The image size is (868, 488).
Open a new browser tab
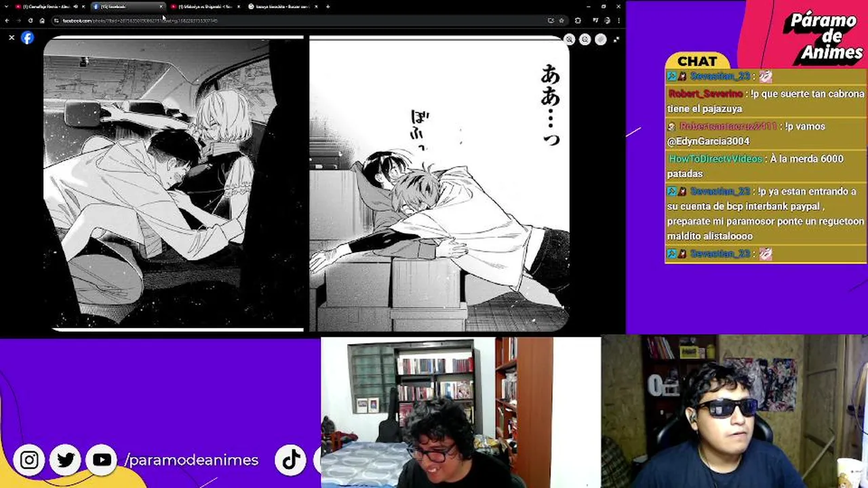coord(328,7)
